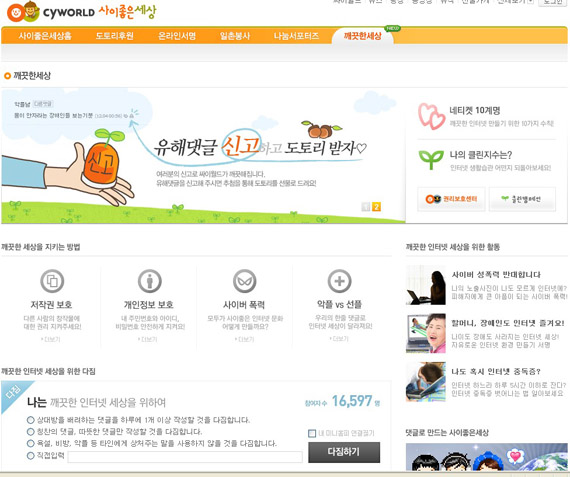Image resolution: width=570 pixels, height=477 pixels.
Task: Open the 사이버 폭력 mask icon
Action: pos(244,281)
